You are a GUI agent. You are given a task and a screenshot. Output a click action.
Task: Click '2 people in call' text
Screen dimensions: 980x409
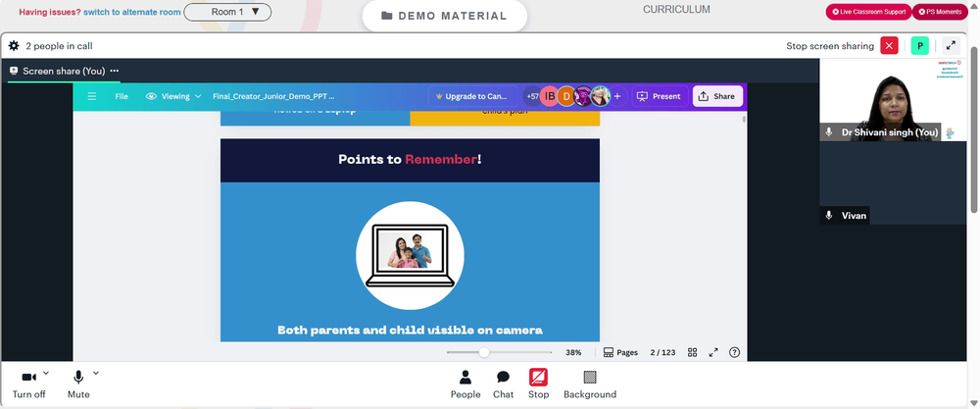point(60,46)
